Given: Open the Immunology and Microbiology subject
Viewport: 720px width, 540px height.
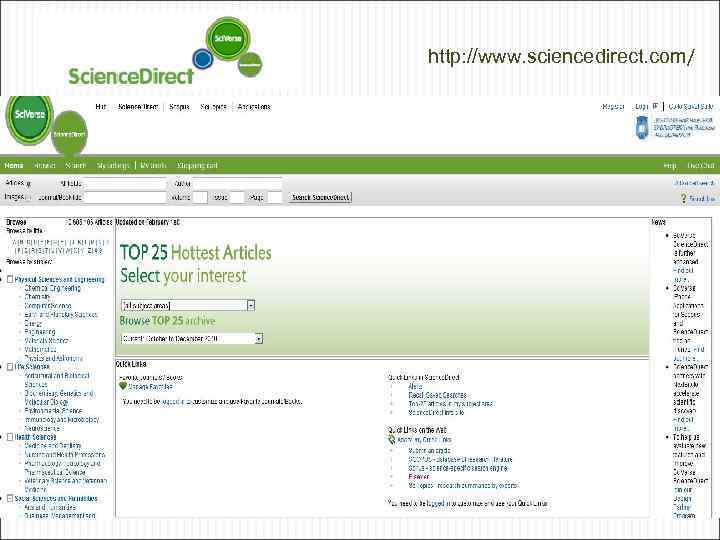Looking at the screenshot, I should (x=62, y=419).
